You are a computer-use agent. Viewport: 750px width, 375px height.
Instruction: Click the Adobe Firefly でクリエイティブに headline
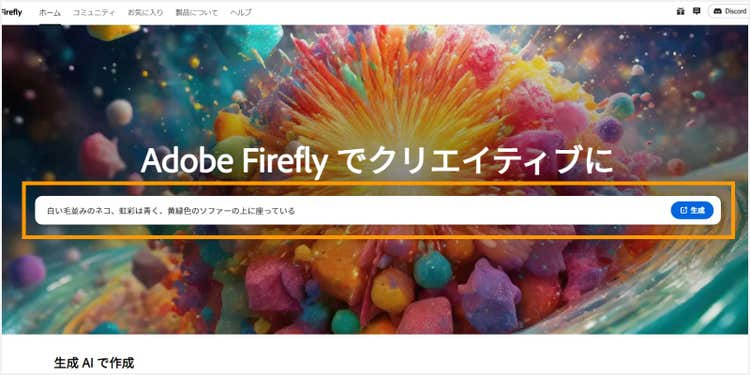[376, 161]
